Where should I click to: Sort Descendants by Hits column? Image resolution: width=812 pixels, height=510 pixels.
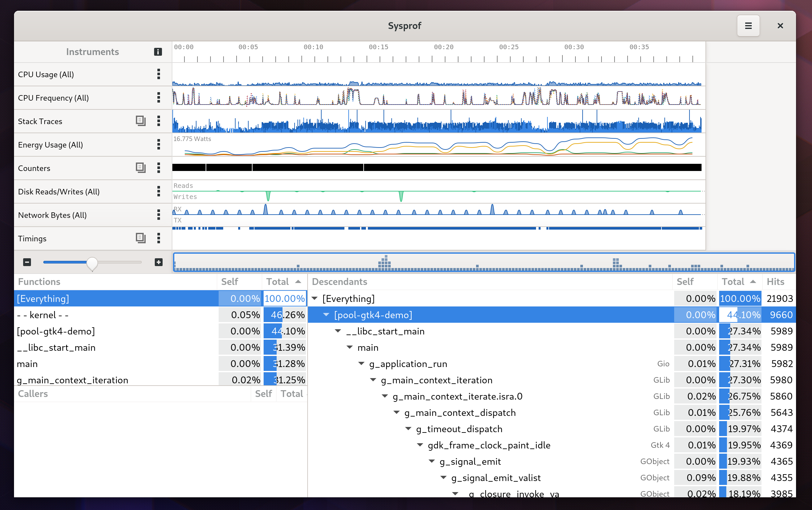779,281
